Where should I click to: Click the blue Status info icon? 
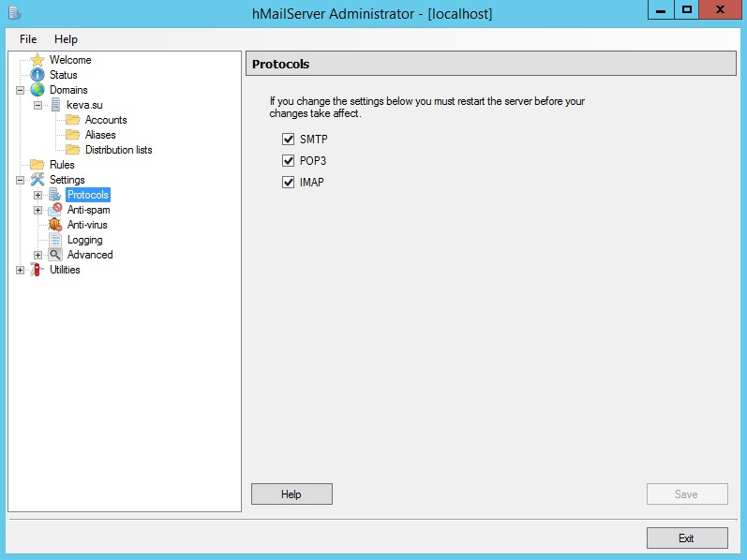pos(37,75)
